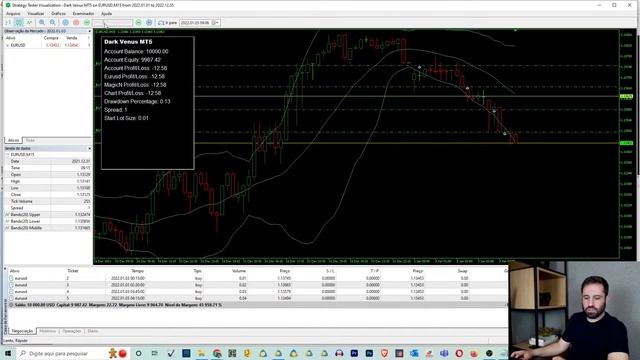Select the Tick Volume row
Screen dimensions: 640x360
pyautogui.click(x=47, y=201)
